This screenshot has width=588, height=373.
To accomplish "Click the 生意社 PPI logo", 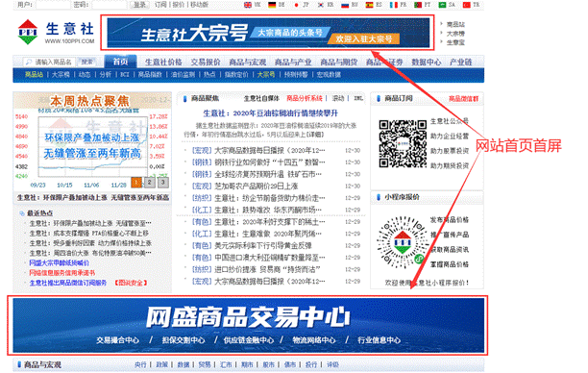I will pyautogui.click(x=56, y=32).
